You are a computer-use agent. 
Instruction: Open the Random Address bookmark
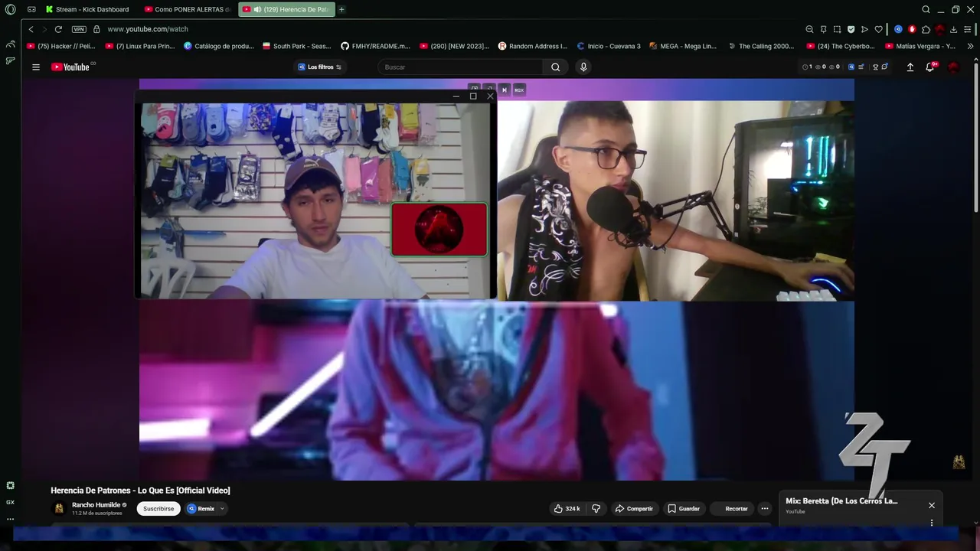coord(533,46)
